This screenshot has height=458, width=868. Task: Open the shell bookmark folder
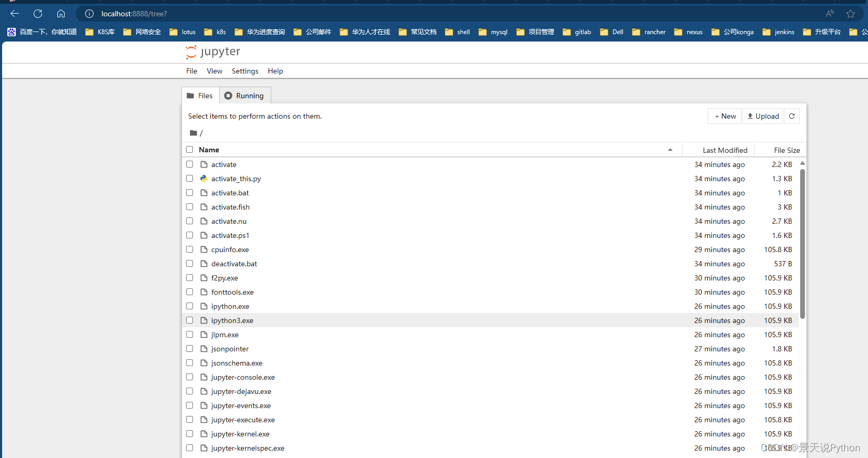click(457, 32)
